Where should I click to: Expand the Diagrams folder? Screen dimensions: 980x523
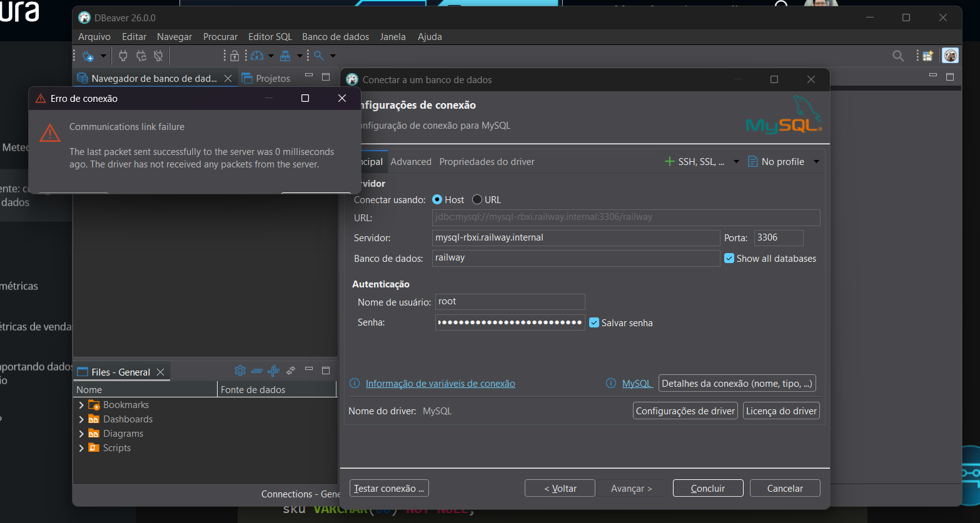coord(81,434)
